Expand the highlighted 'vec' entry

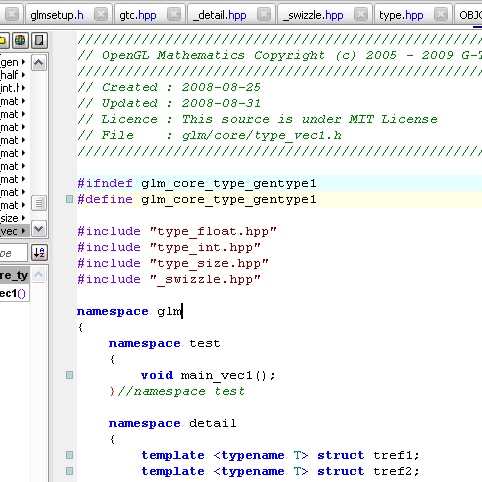[x=23, y=231]
